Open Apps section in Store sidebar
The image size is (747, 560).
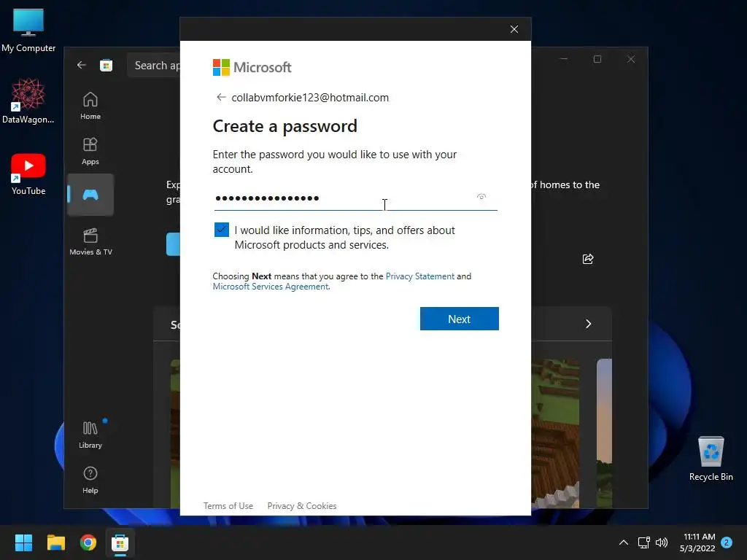coord(90,151)
